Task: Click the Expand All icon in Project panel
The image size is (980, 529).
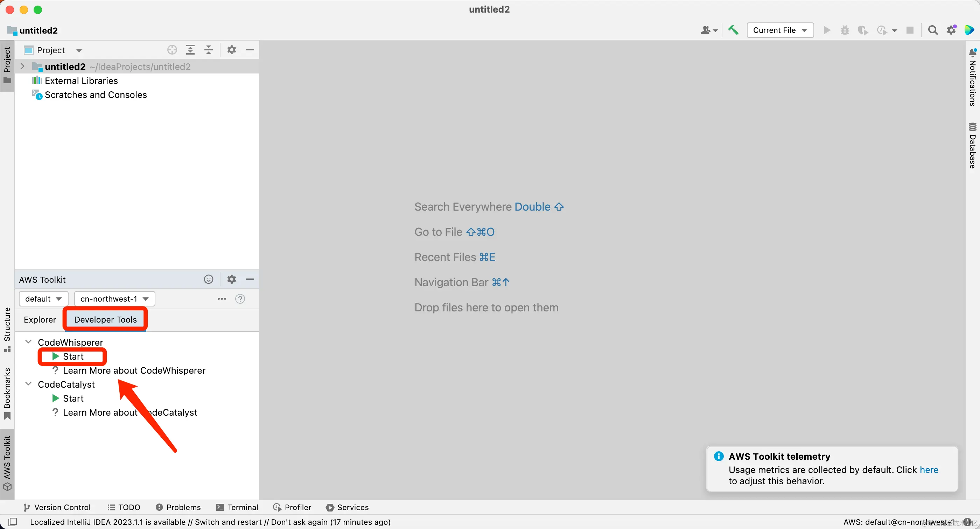Action: (190, 50)
